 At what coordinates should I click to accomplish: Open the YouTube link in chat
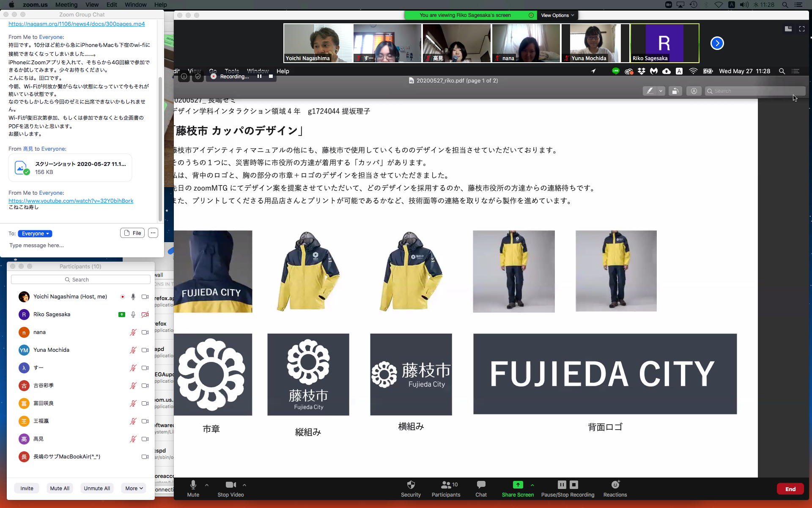point(71,201)
